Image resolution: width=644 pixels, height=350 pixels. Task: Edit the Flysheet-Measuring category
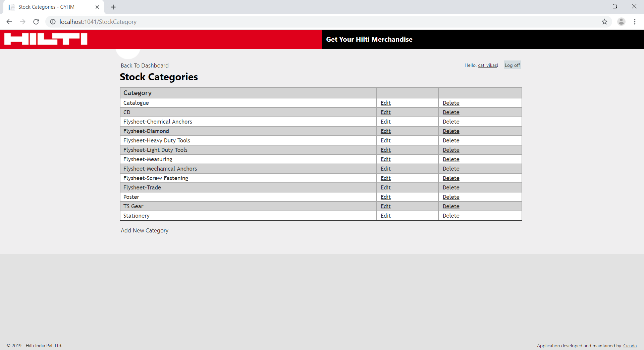(x=386, y=159)
